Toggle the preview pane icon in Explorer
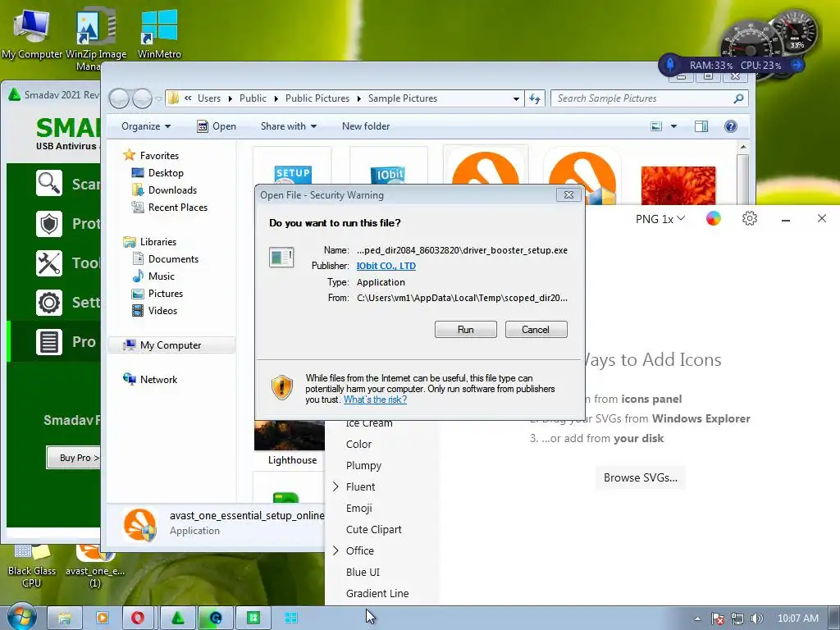Viewport: 840px width, 630px height. pos(701,126)
